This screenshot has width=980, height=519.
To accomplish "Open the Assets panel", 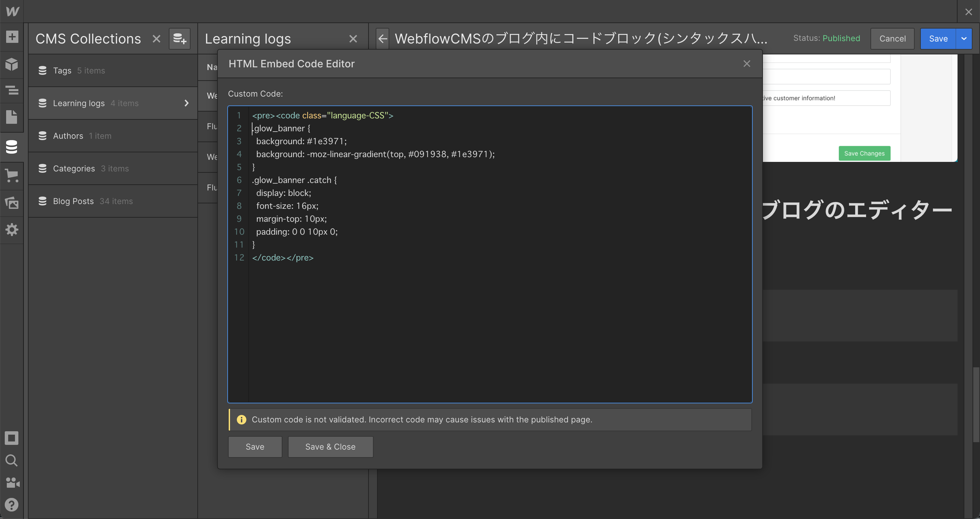I will click(x=12, y=203).
